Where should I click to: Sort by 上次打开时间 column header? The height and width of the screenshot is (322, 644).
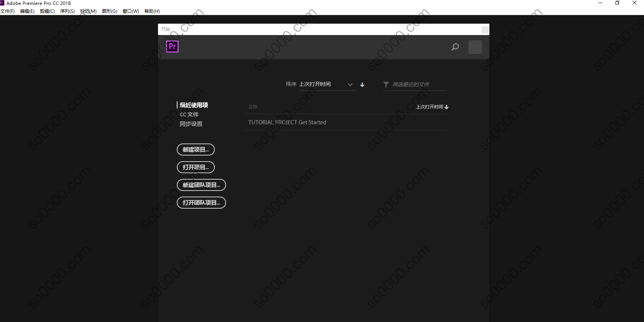point(432,107)
